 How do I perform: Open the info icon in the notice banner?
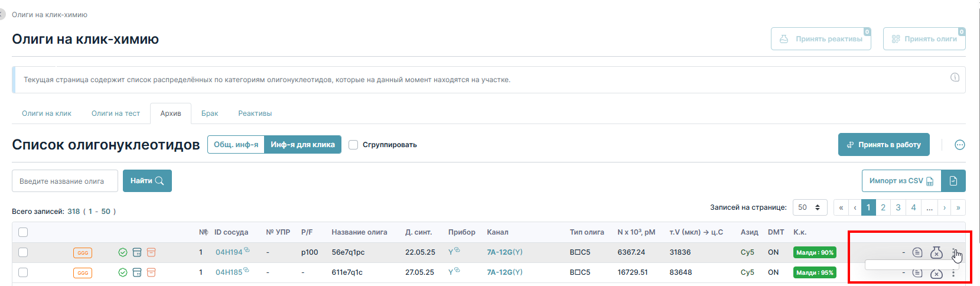[x=955, y=77]
